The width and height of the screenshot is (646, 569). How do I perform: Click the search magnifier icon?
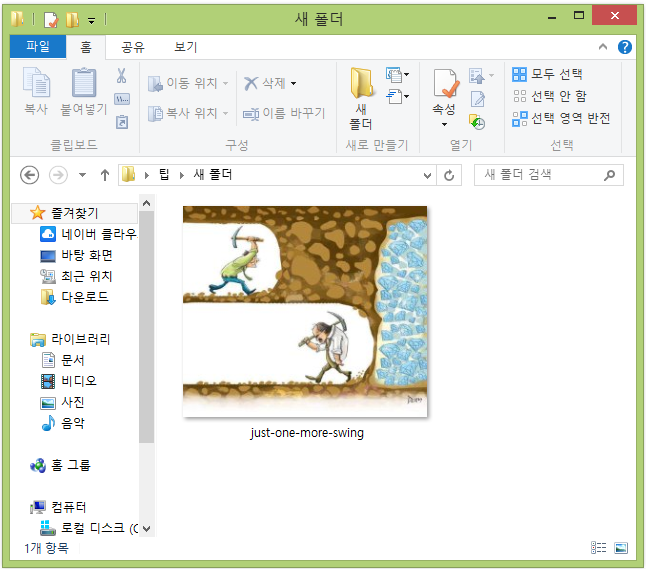click(x=609, y=176)
